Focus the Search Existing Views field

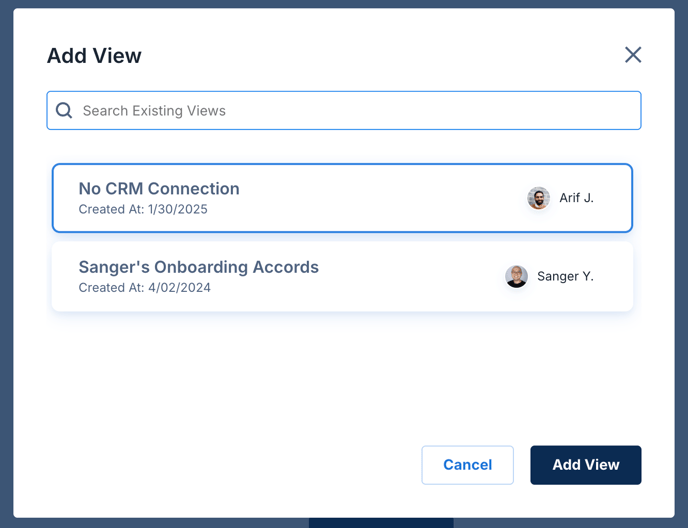344,111
